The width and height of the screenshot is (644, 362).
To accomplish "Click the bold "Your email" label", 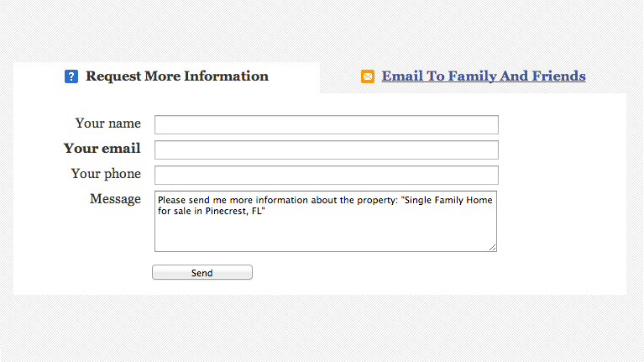I will click(102, 149).
